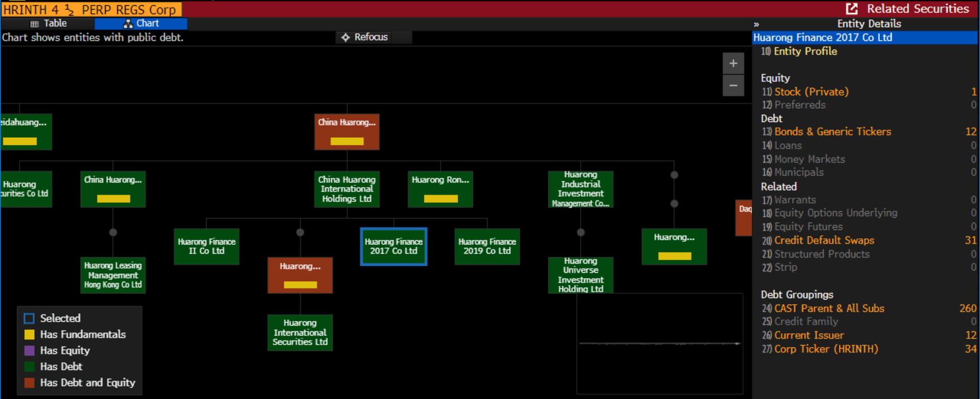Click Equity Futures row

point(869,227)
